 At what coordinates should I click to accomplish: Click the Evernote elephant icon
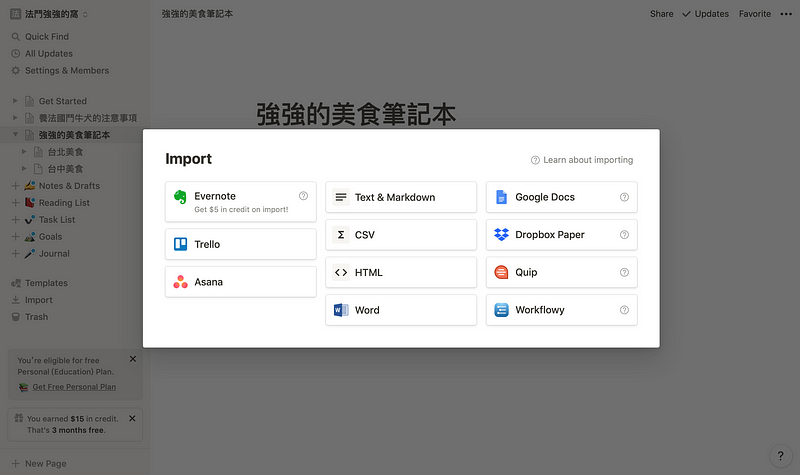pyautogui.click(x=180, y=197)
